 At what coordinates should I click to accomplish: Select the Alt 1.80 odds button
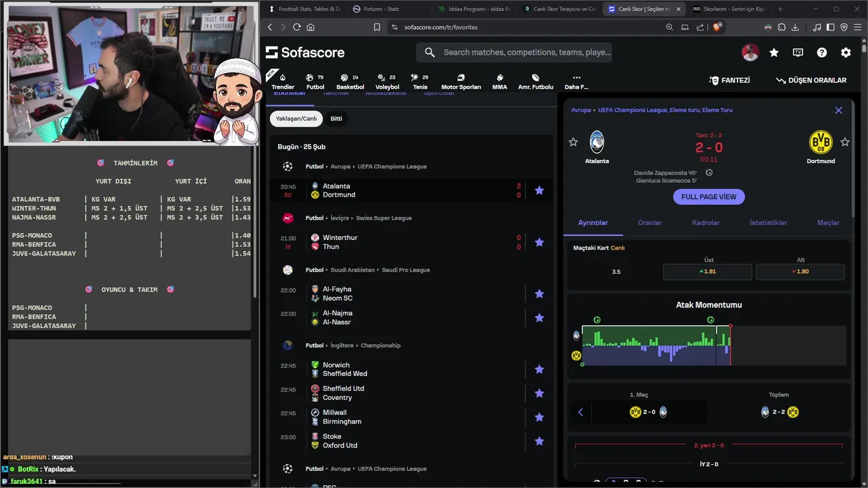point(800,271)
